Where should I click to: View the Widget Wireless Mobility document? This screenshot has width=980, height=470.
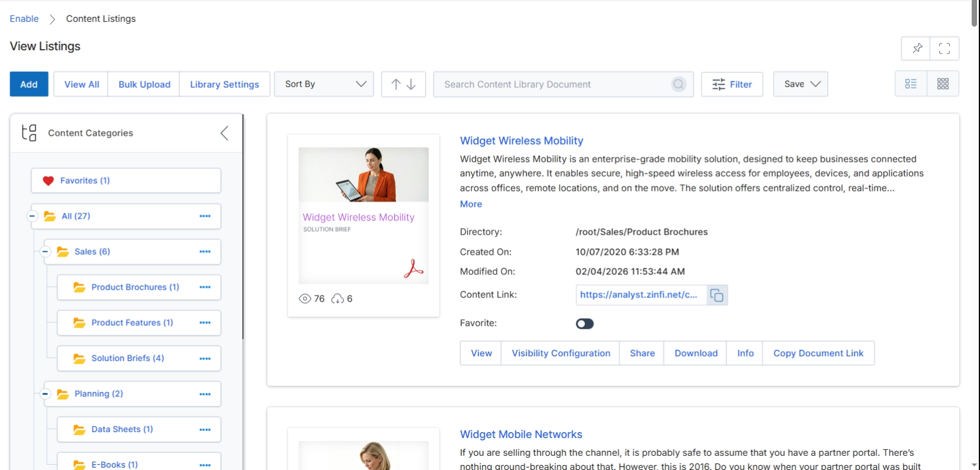pyautogui.click(x=481, y=353)
